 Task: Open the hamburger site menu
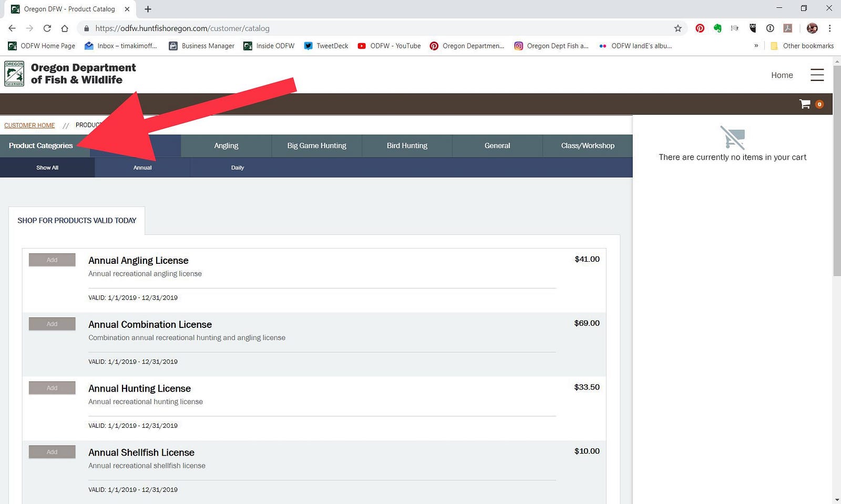tap(817, 75)
